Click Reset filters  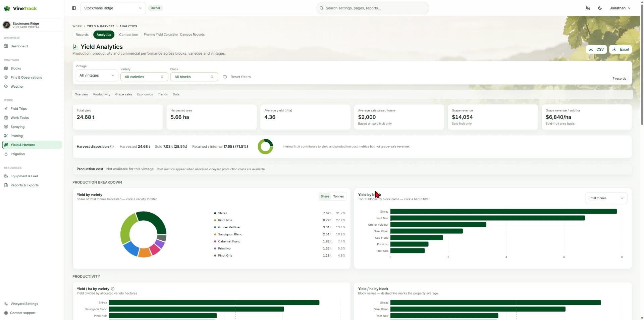point(237,77)
